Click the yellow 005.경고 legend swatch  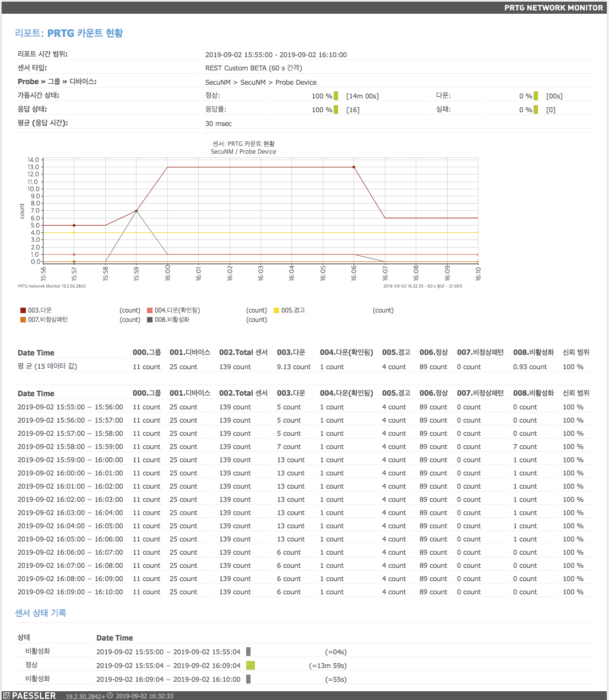[276, 310]
